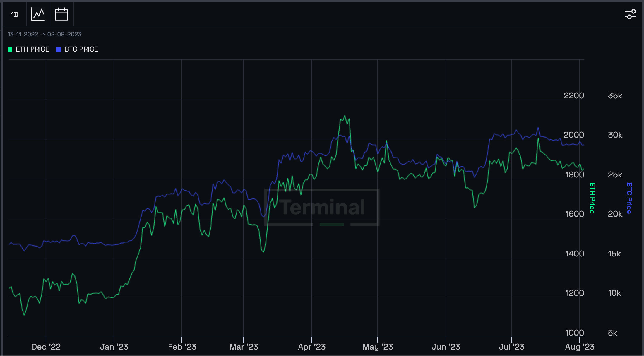
Task: Click the Apr '23 x-axis label
Action: click(x=312, y=347)
